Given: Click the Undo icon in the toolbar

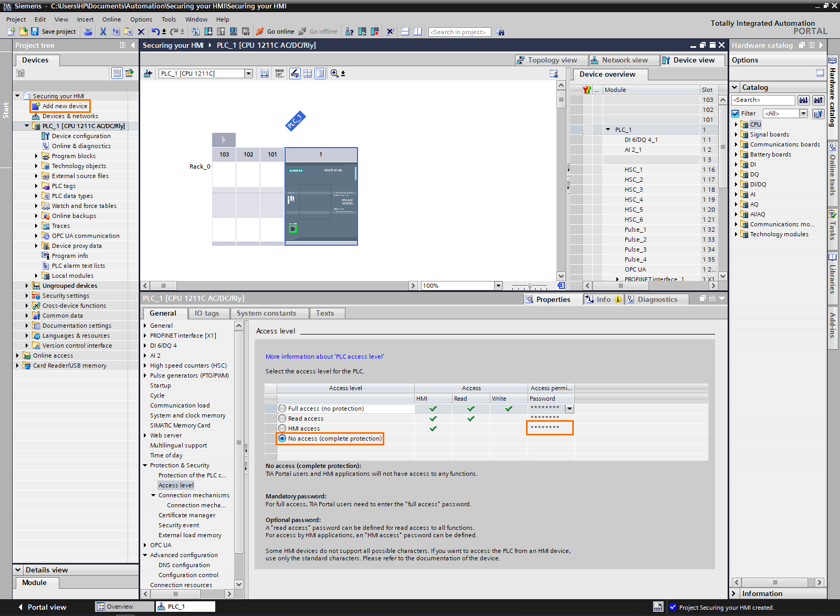Looking at the screenshot, I should pyautogui.click(x=156, y=32).
